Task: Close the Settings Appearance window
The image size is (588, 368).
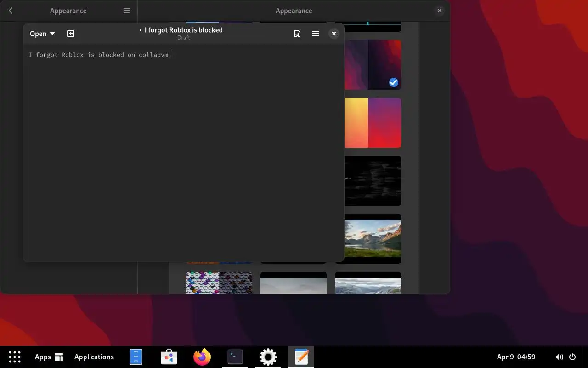Action: 440,11
